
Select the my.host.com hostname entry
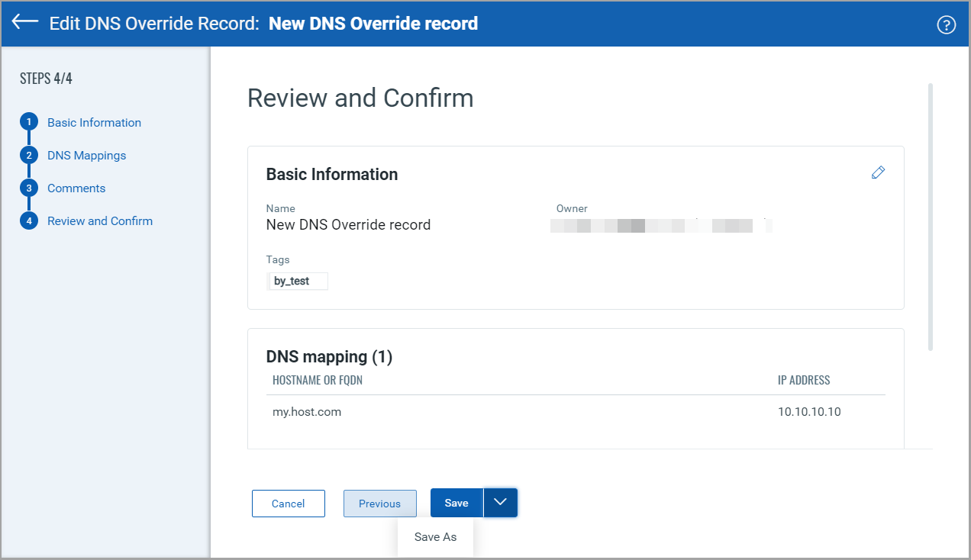point(306,411)
